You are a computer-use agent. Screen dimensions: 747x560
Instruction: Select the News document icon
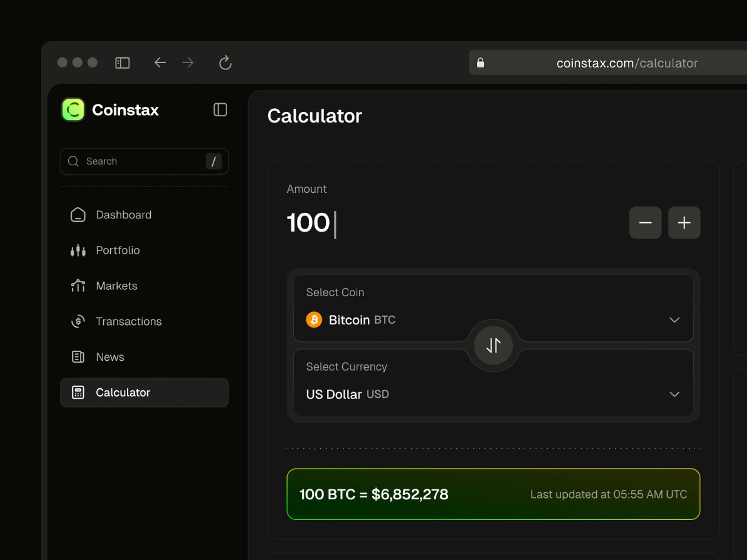pos(78,357)
